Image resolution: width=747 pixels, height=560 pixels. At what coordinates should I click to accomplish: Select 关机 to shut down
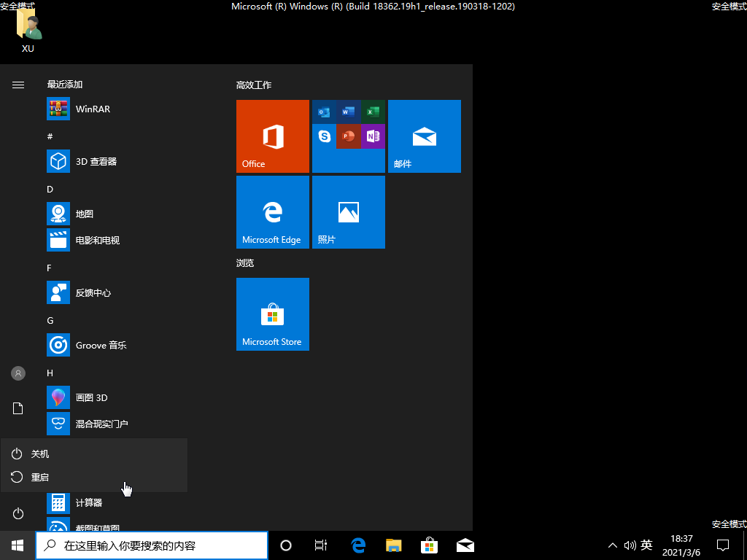[39, 454]
